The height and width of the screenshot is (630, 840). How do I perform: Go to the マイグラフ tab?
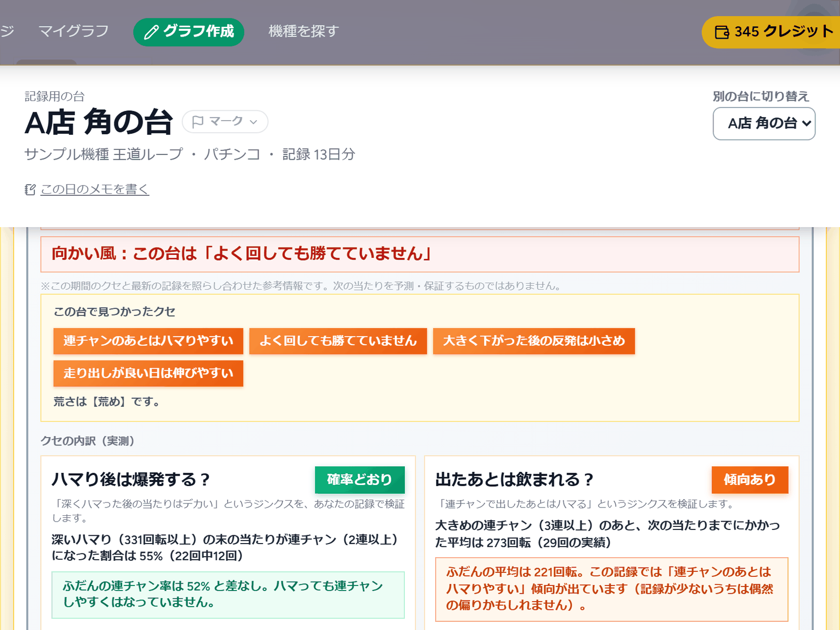(x=74, y=31)
